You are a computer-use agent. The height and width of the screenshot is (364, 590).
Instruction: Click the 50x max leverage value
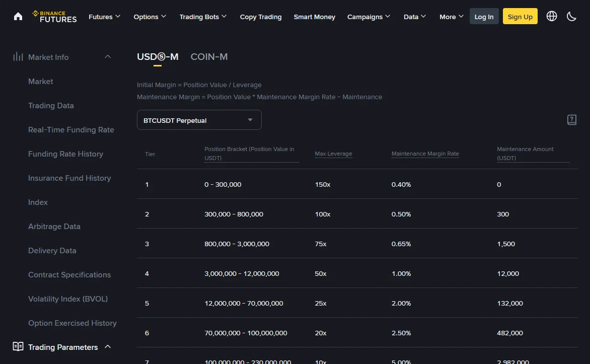point(321,274)
